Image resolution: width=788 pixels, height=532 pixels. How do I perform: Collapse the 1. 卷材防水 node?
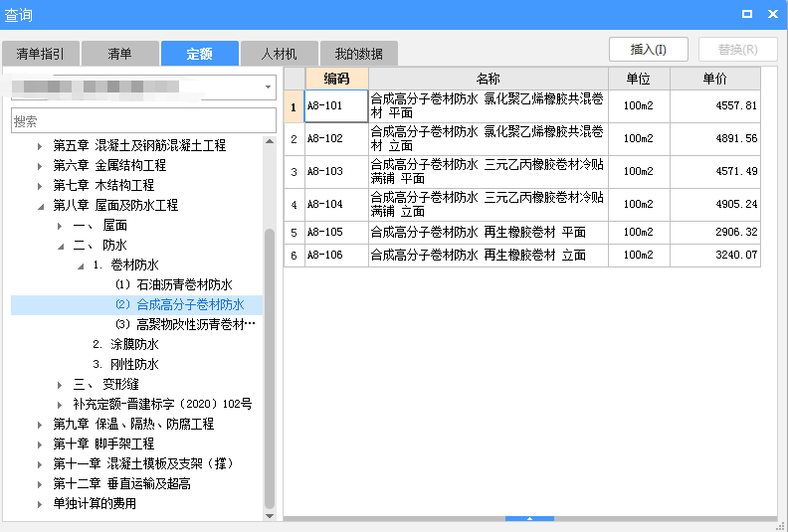81,266
